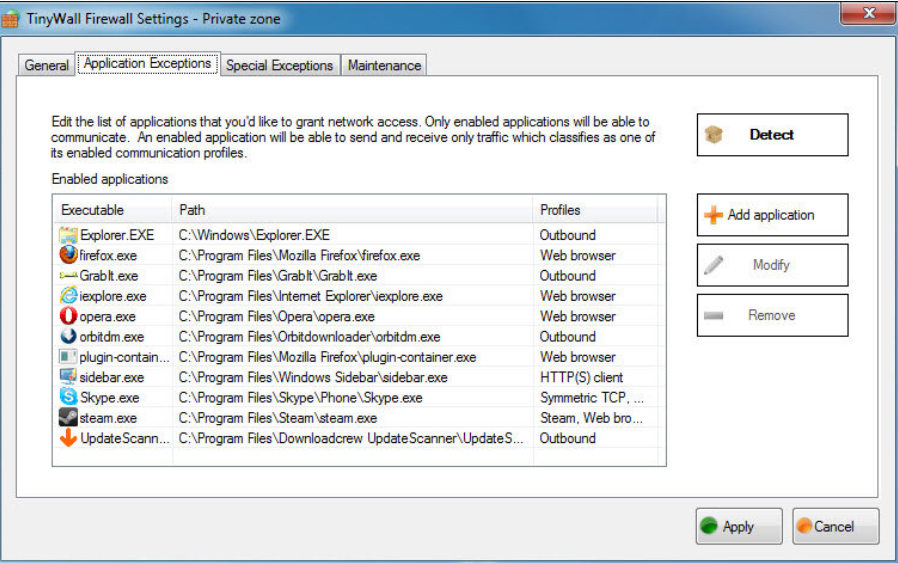Select the GrabIt.exe executable name
The width and height of the screenshot is (898, 563).
pyautogui.click(x=109, y=276)
